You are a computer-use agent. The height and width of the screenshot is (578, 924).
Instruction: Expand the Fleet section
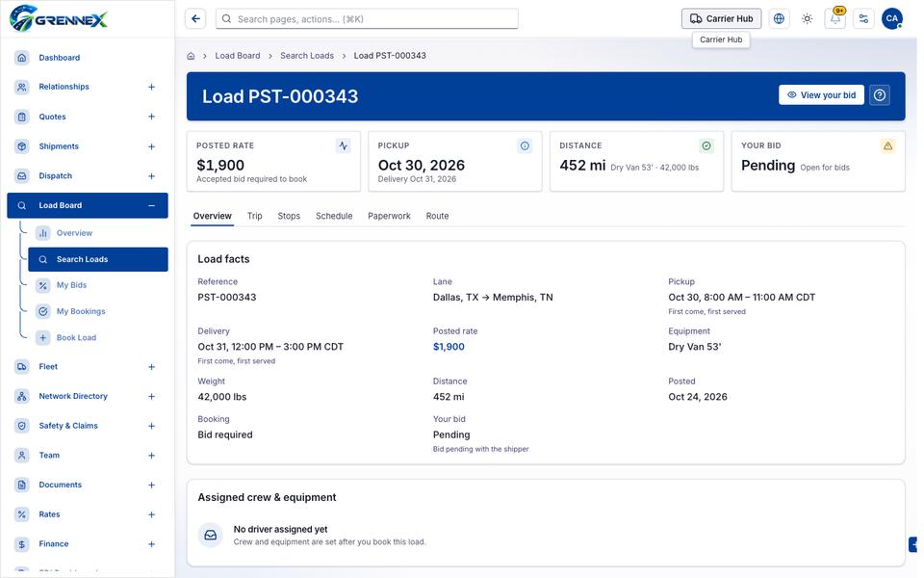coord(151,367)
